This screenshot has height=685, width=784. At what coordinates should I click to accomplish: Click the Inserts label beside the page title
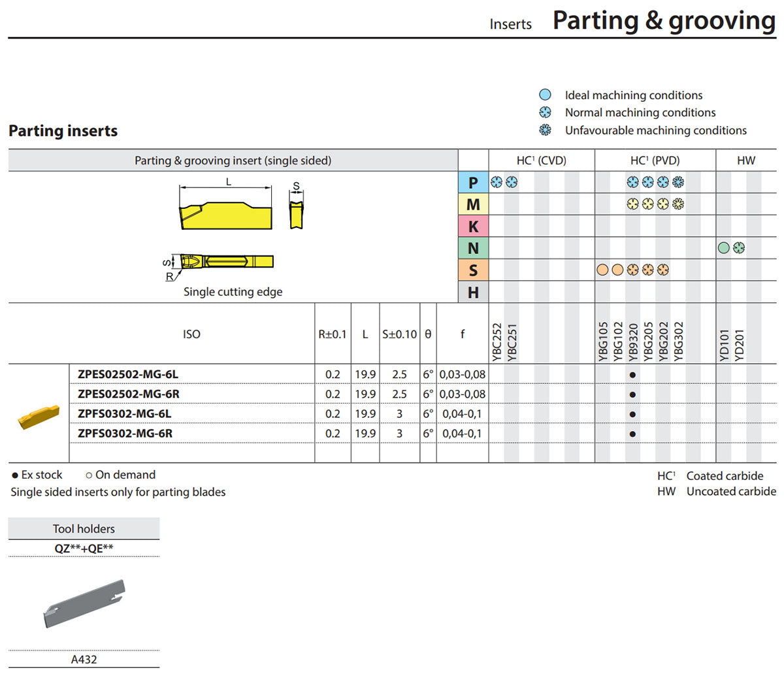tap(511, 24)
